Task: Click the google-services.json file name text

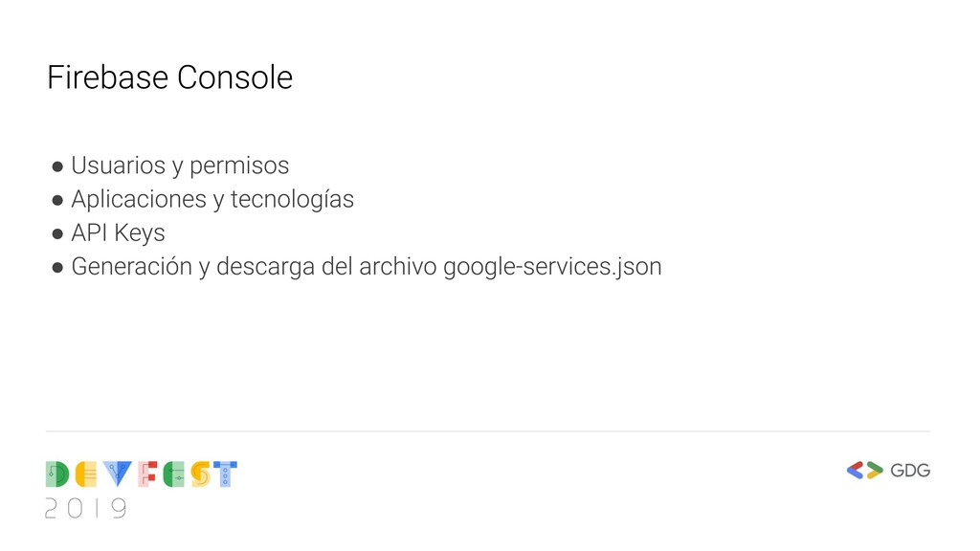Action: click(x=552, y=267)
